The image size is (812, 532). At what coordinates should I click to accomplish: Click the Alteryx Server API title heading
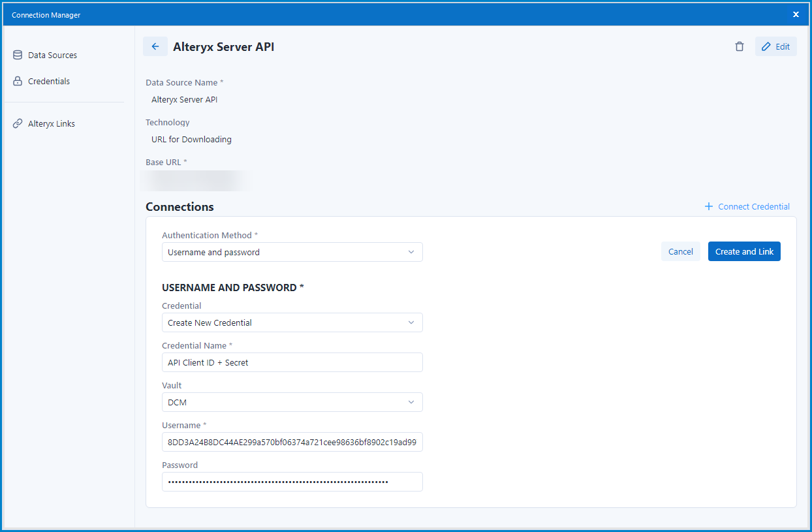coord(223,46)
